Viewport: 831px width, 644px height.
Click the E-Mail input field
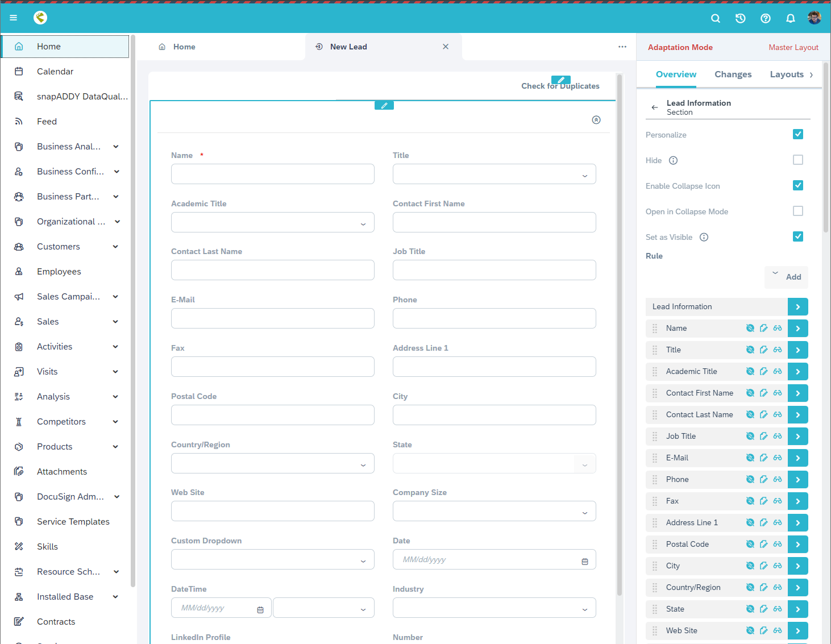272,318
